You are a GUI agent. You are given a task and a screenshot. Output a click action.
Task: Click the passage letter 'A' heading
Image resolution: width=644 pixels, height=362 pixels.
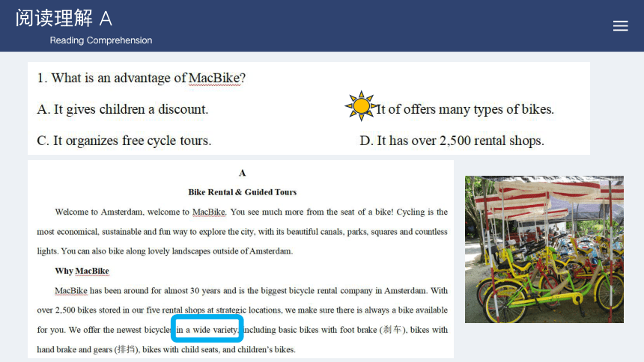pyautogui.click(x=243, y=173)
